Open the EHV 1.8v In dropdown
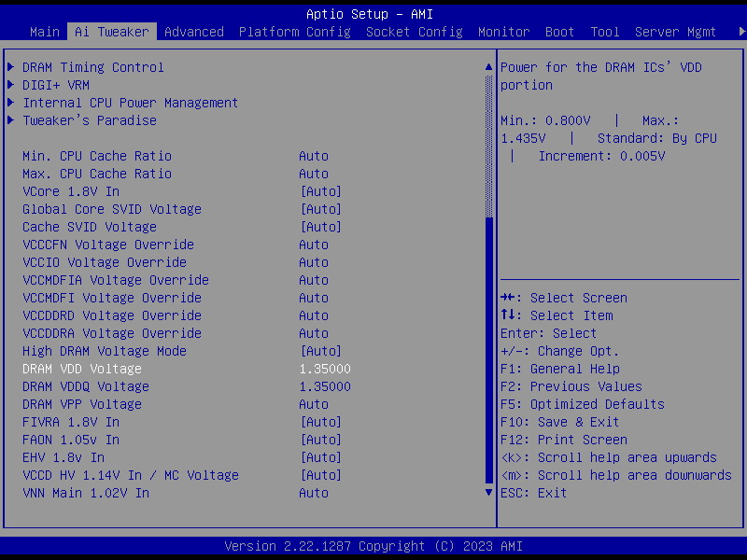The width and height of the screenshot is (747, 560). coord(321,457)
